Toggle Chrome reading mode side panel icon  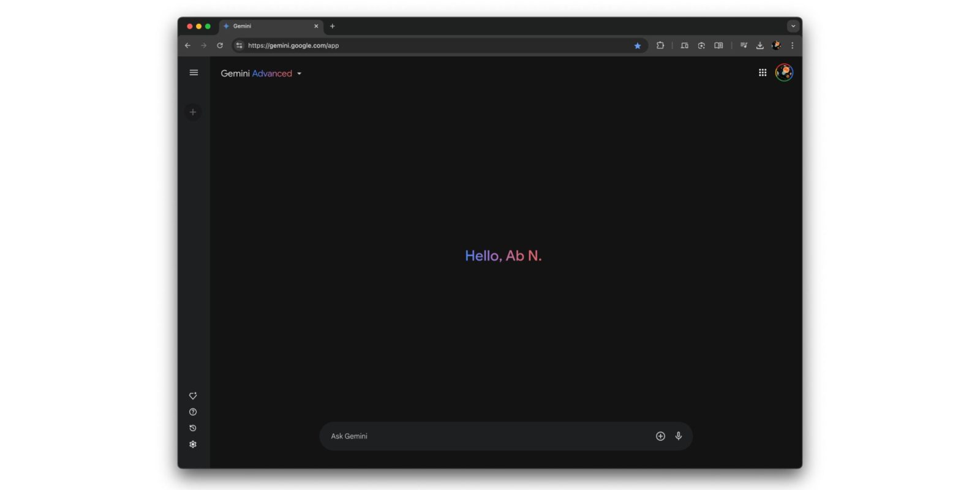tap(718, 45)
